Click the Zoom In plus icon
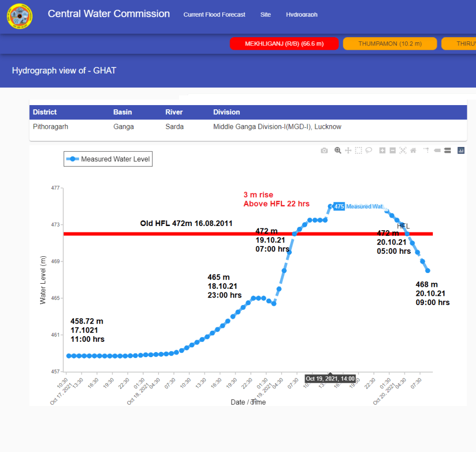This screenshot has height=452, width=476. (382, 151)
